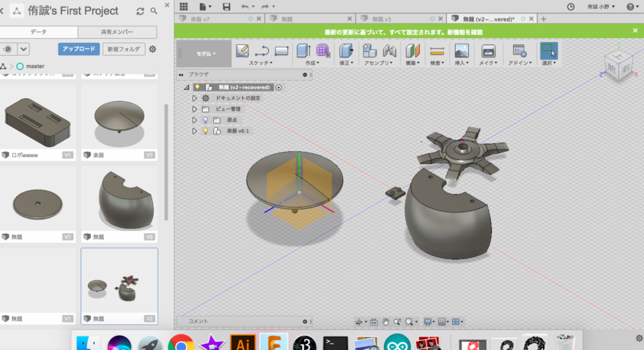Image resolution: width=644 pixels, height=350 pixels.
Task: Toggle visibility bulb of 楽器 v6:1
Action: (205, 131)
